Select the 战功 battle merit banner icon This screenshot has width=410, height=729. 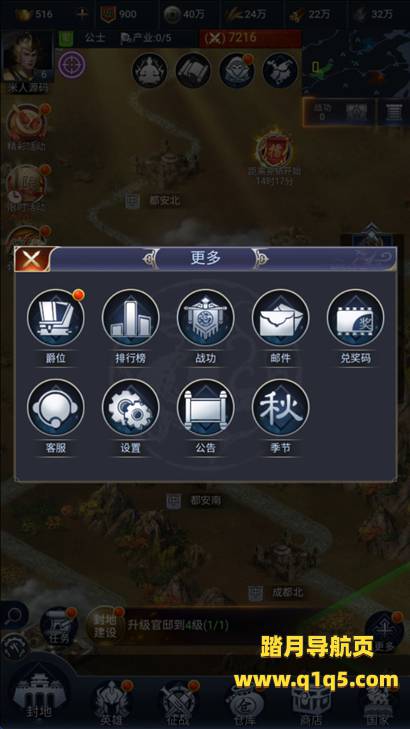[x=205, y=318]
